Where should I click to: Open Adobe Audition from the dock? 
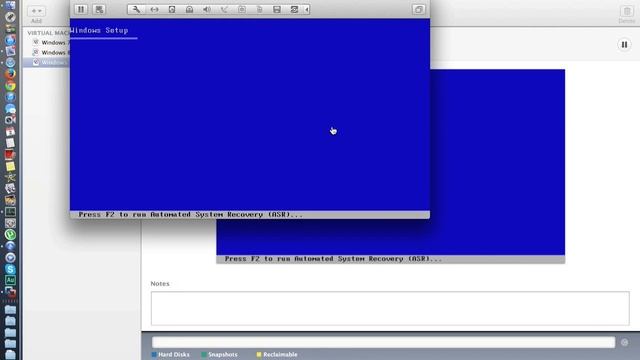pos(10,280)
